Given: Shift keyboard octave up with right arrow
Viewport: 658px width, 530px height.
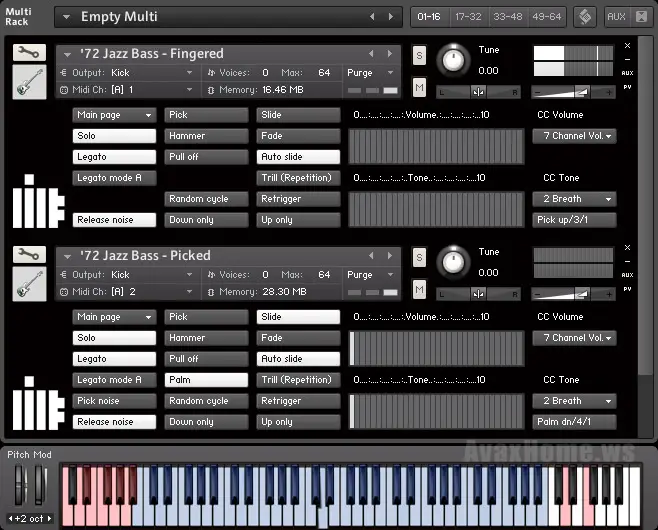Looking at the screenshot, I should point(49,519).
